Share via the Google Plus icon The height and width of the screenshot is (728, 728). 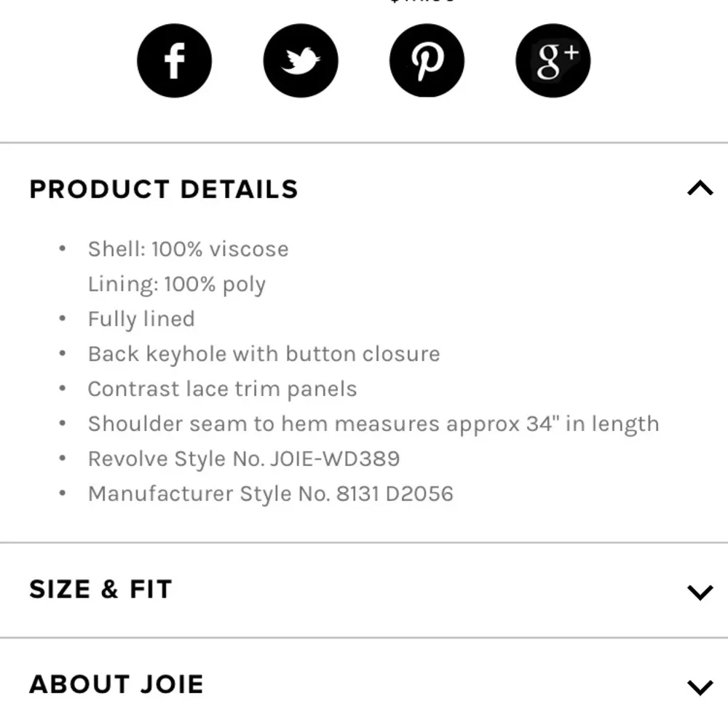click(553, 60)
